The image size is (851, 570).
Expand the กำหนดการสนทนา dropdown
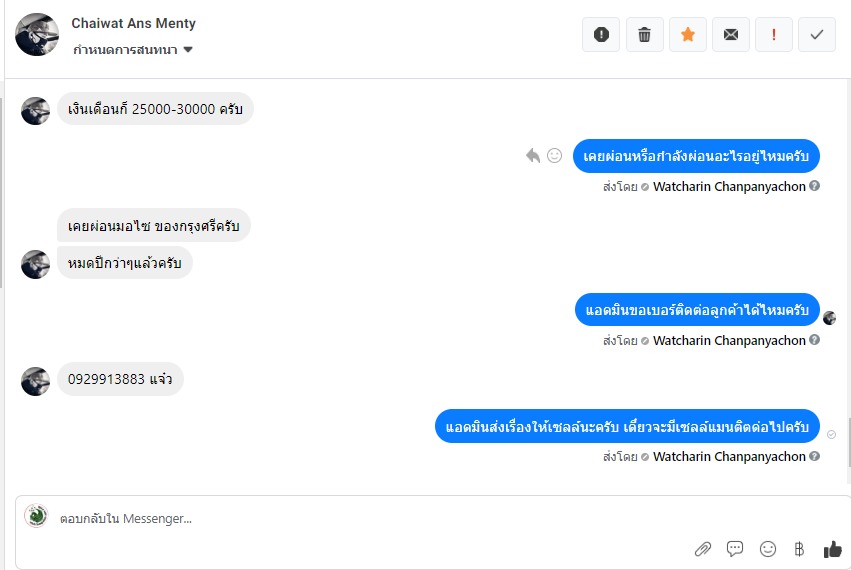tap(133, 50)
